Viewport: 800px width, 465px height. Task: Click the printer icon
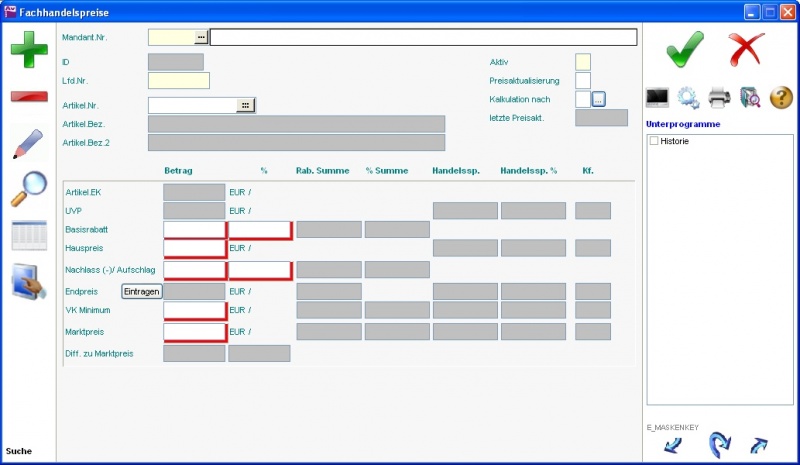(x=719, y=97)
